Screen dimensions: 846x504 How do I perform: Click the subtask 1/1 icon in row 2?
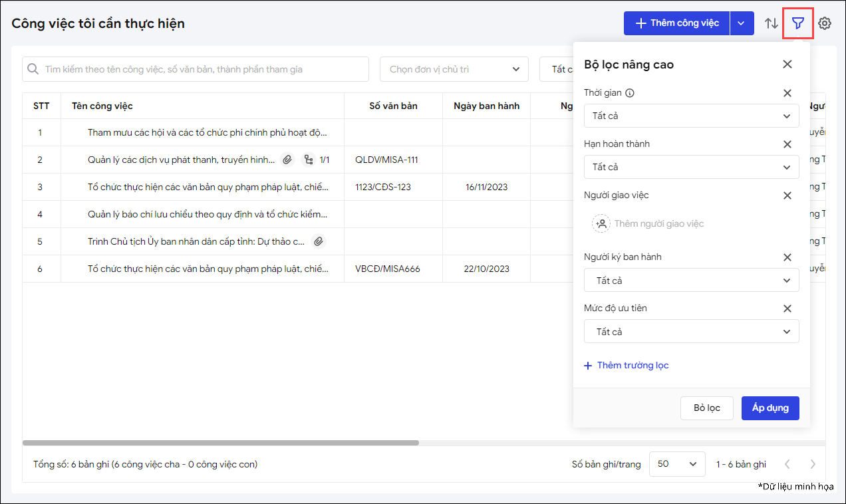pos(308,160)
